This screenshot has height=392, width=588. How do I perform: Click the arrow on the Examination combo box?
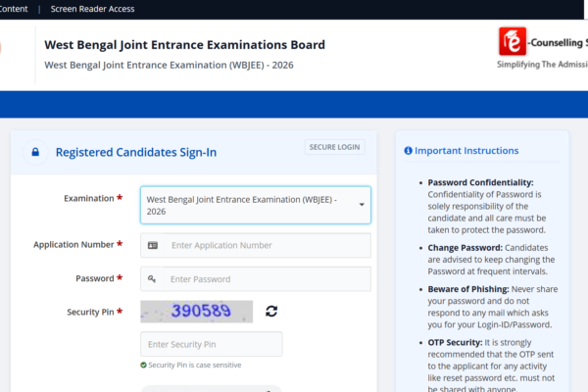361,205
